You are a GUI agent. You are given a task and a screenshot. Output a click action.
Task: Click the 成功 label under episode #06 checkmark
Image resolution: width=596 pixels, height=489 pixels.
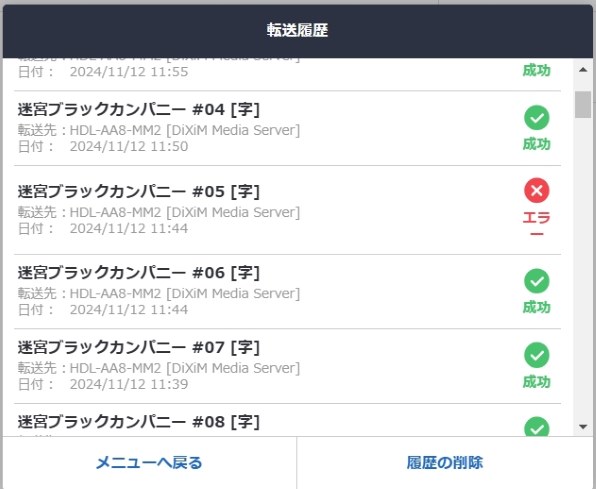click(536, 307)
